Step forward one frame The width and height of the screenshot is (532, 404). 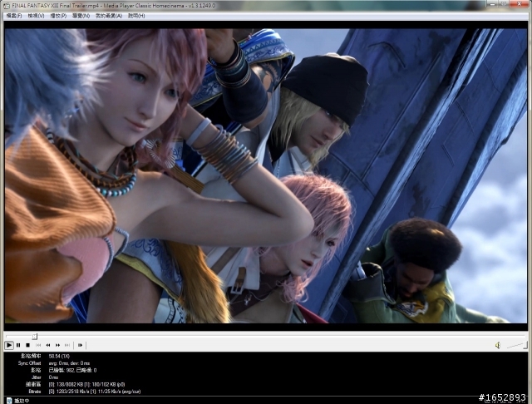[80, 345]
